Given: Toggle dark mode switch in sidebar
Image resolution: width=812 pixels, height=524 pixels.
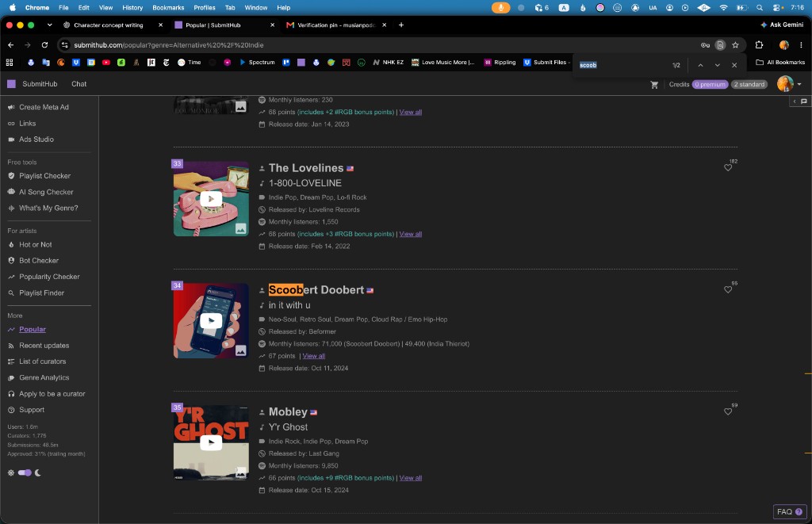Looking at the screenshot, I should point(25,472).
